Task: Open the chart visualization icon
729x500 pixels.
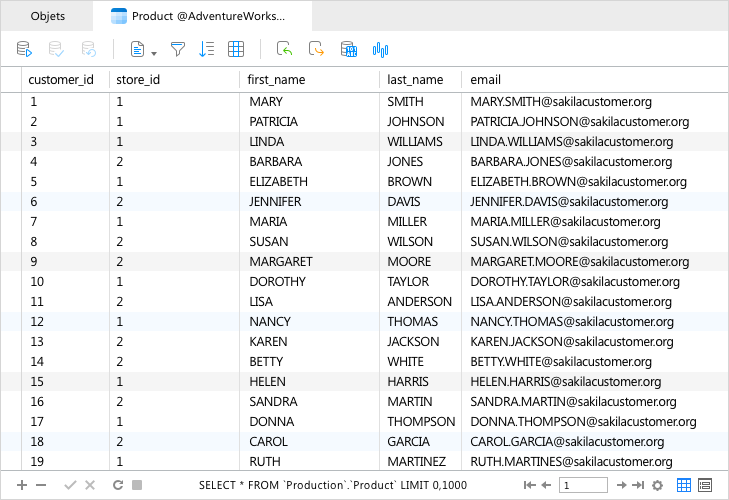Action: pos(380,50)
